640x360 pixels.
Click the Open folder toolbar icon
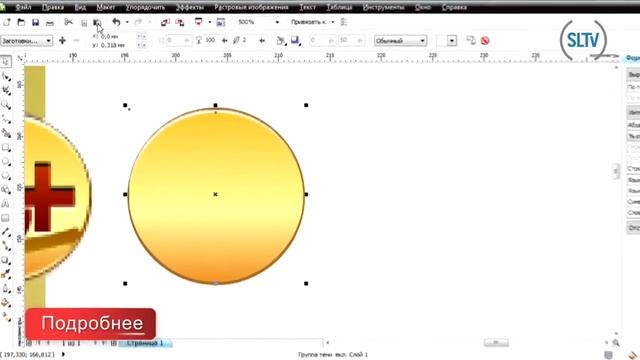[21, 22]
